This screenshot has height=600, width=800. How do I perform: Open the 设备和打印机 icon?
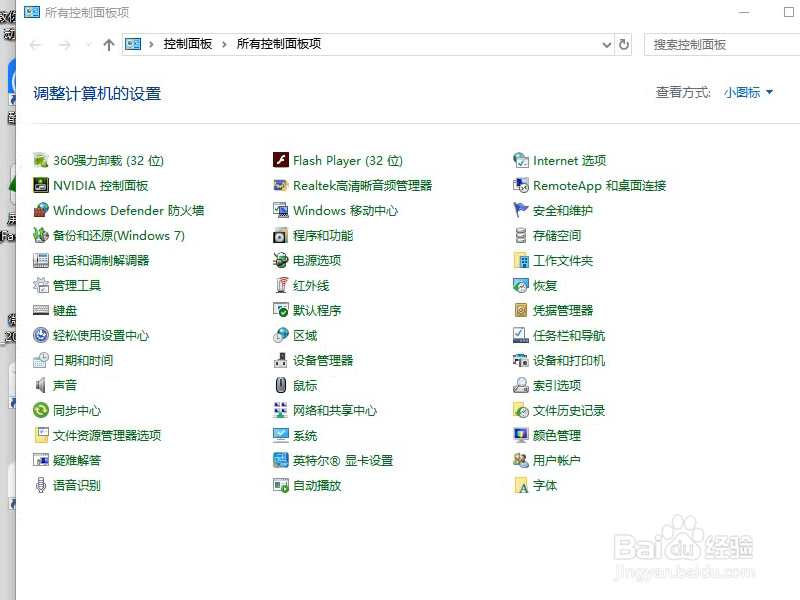[520, 360]
